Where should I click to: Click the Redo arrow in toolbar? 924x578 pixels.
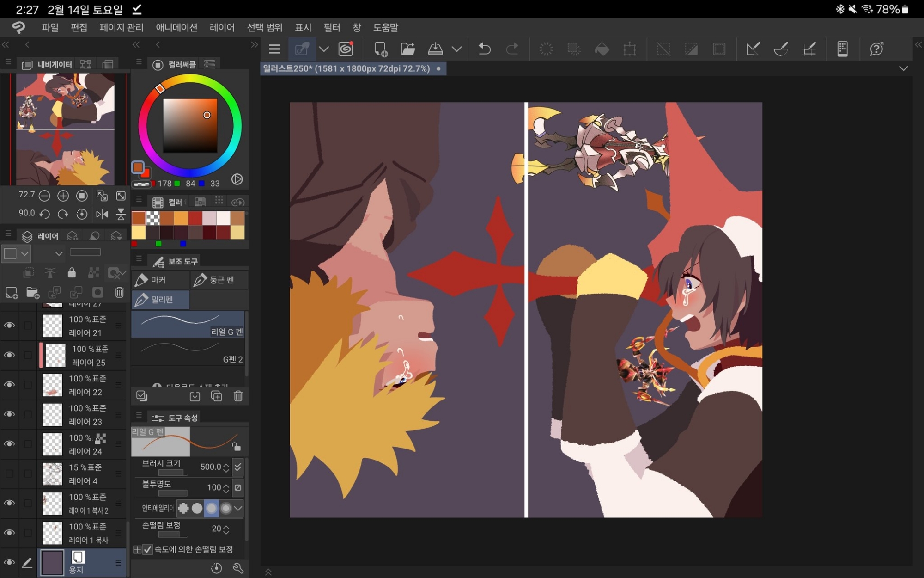click(512, 49)
